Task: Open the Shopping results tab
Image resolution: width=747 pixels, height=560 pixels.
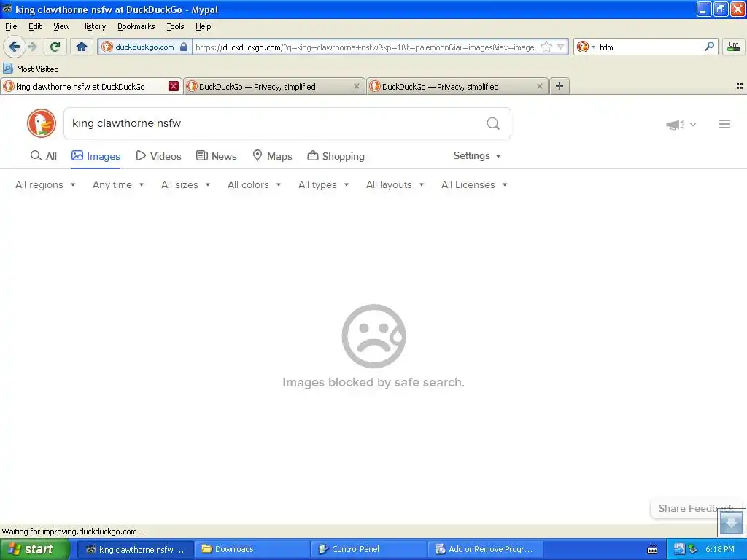Action: click(x=336, y=156)
